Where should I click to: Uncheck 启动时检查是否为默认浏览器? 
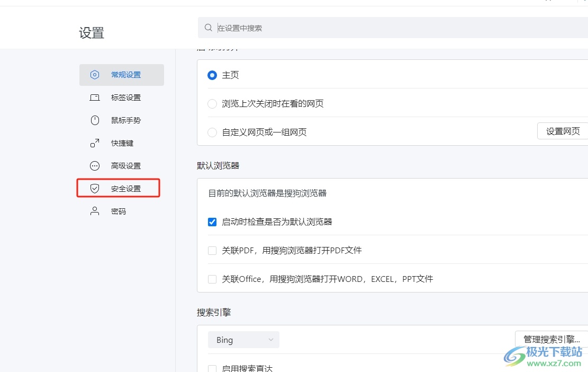(x=212, y=222)
